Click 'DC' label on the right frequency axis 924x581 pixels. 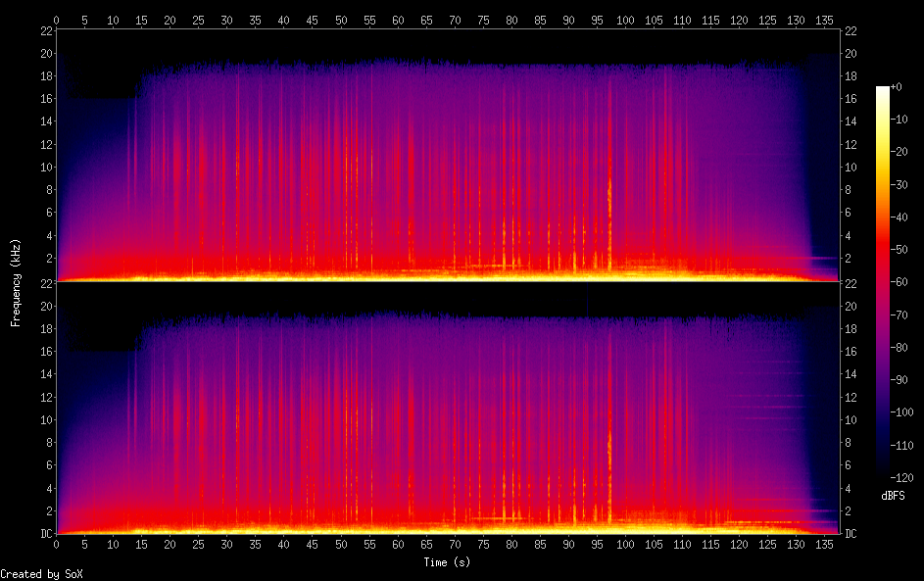click(851, 534)
